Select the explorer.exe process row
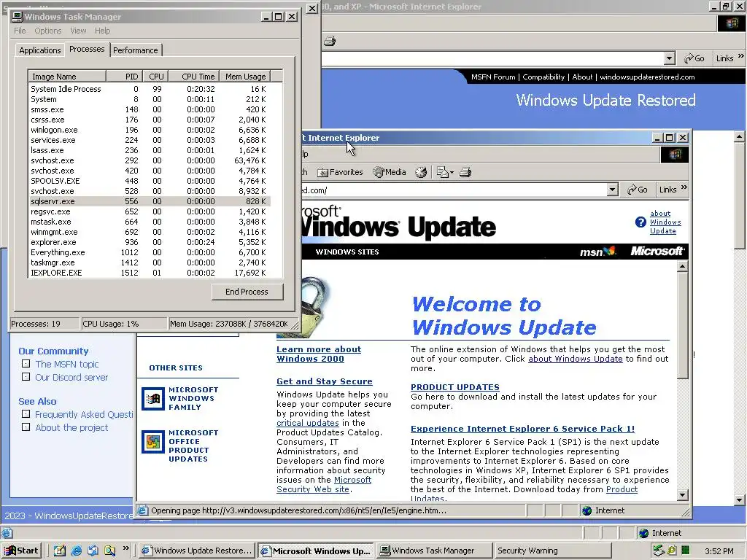The width and height of the screenshot is (747, 560). point(150,242)
